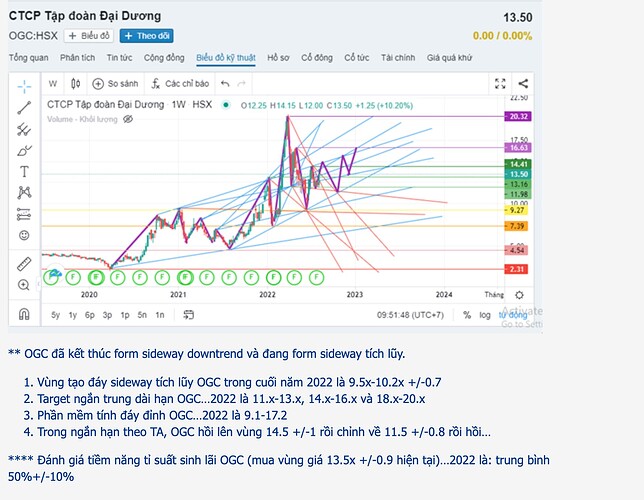Click the 16.63 price label
Viewport: 644px width, 500px height.
click(518, 147)
